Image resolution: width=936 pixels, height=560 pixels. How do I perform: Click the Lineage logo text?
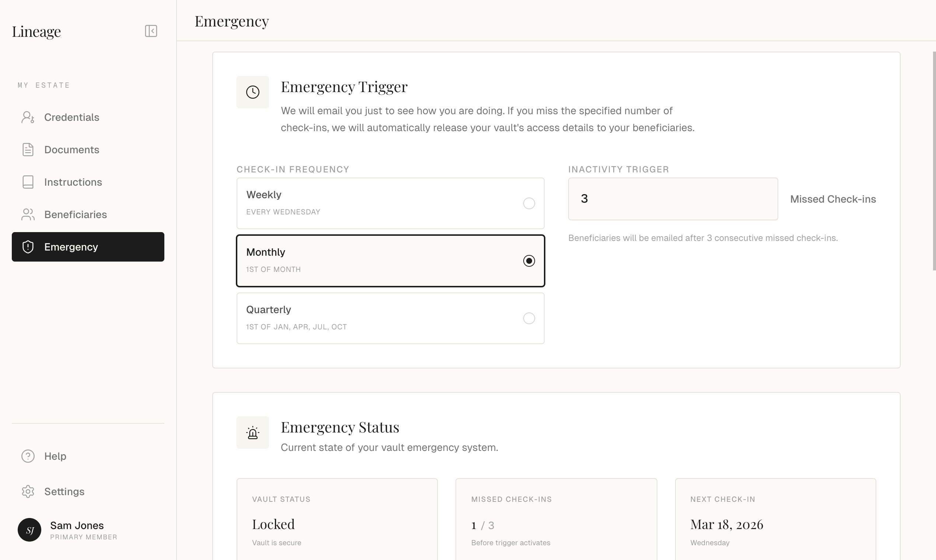pos(36,31)
